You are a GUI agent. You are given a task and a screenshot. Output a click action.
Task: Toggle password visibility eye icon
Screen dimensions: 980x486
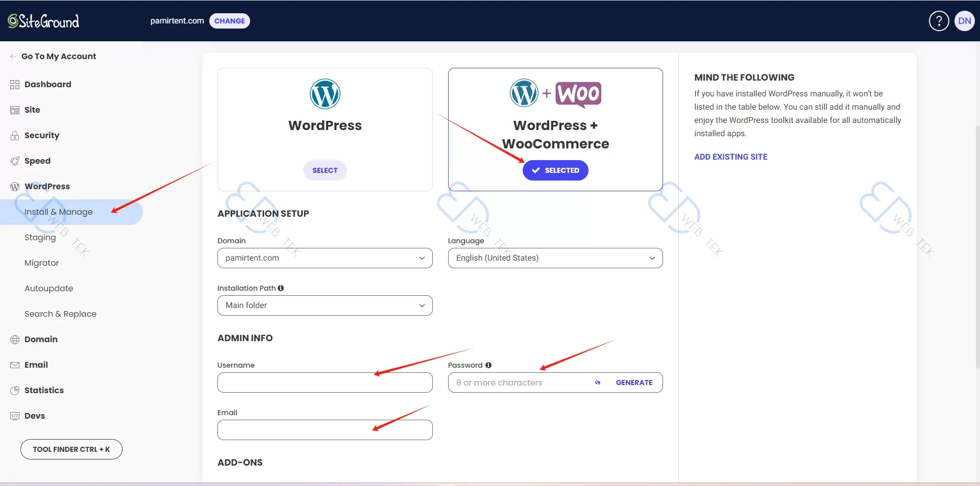[598, 382]
